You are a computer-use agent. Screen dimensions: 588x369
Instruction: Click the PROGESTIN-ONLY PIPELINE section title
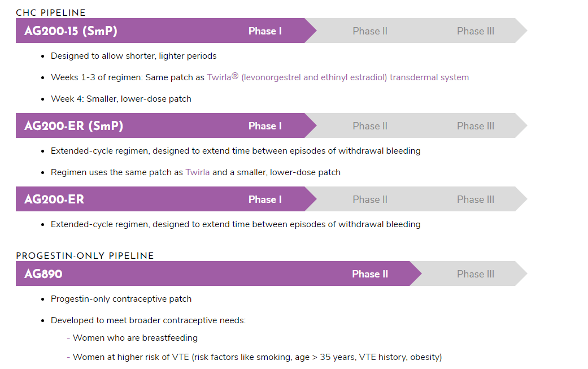point(85,256)
